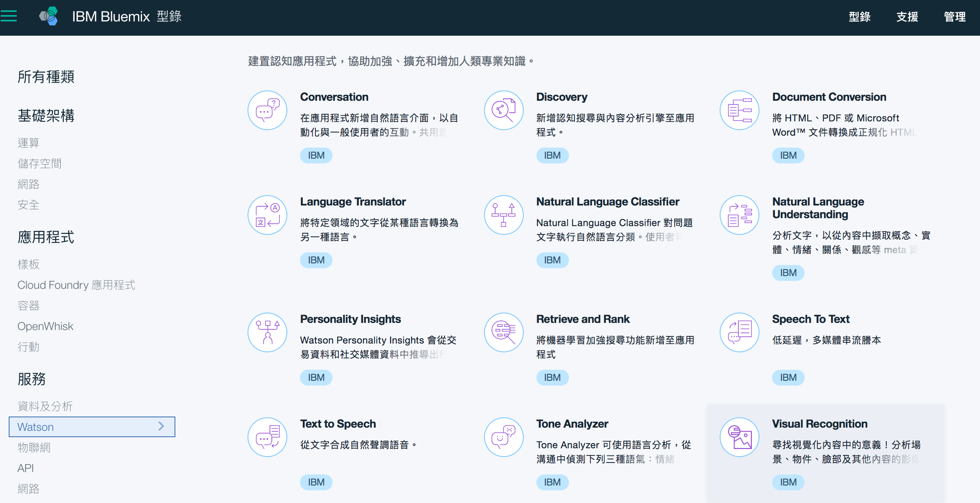This screenshot has width=980, height=503.
Task: Expand the Watson category chevron arrow
Action: (161, 426)
